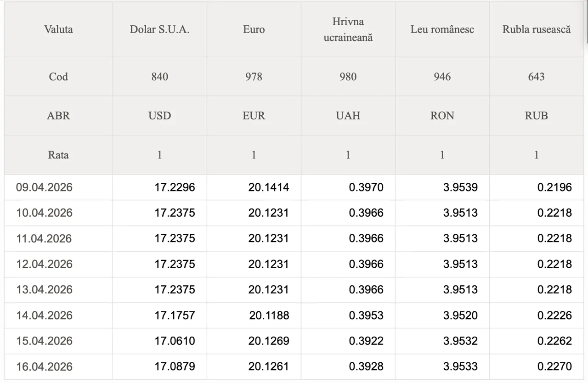Select USD rate 17.2296
The image size is (588, 383).
[175, 187]
